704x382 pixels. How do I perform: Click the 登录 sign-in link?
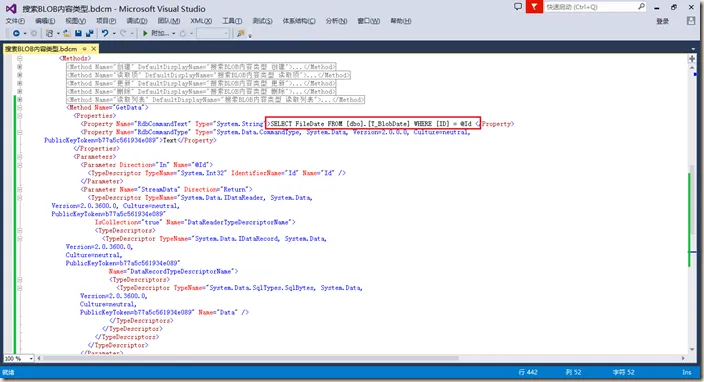click(x=663, y=21)
